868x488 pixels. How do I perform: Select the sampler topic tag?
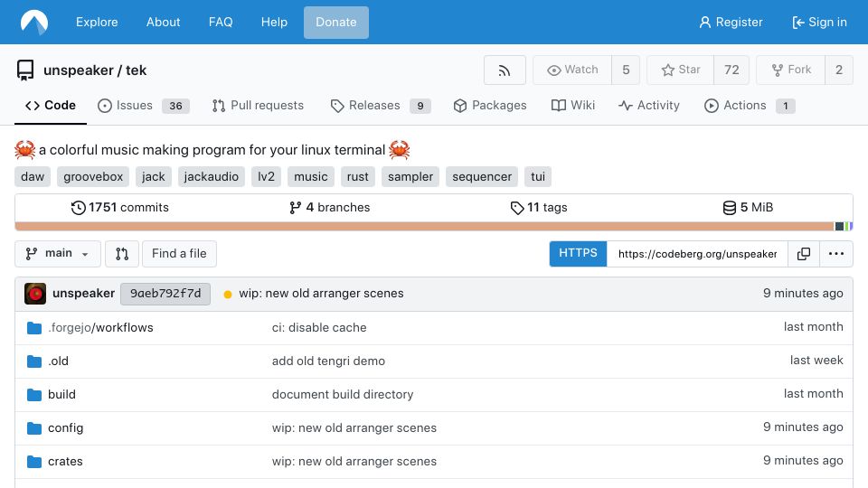point(410,176)
